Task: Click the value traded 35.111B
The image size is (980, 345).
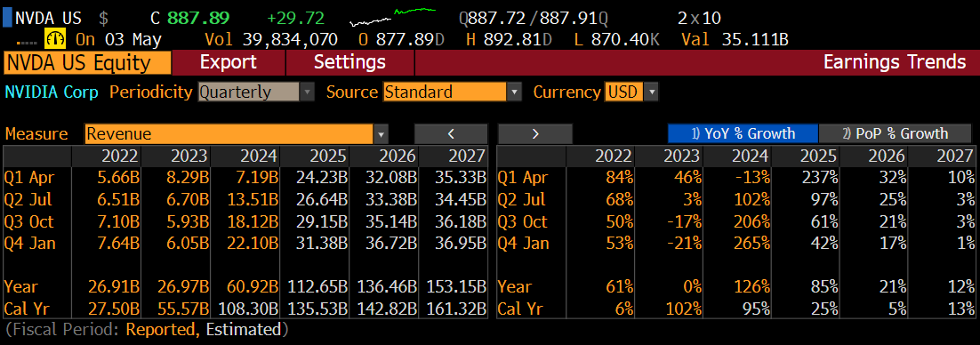Action: [x=754, y=39]
